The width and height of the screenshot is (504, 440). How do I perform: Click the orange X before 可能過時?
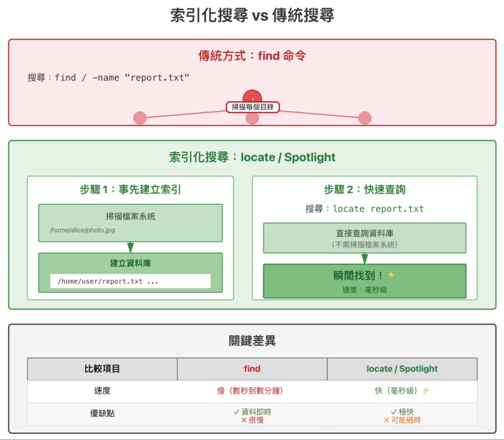click(386, 420)
